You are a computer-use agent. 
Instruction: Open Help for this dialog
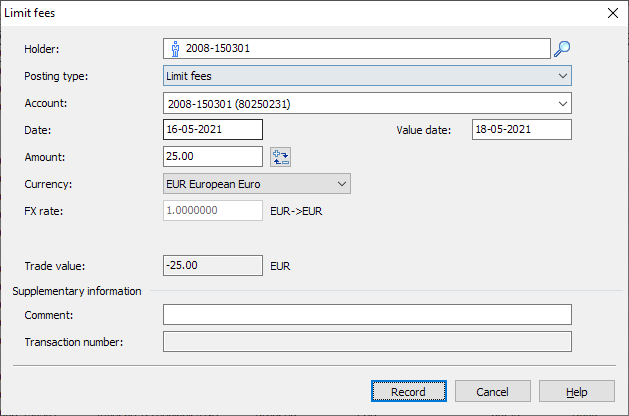point(576,392)
